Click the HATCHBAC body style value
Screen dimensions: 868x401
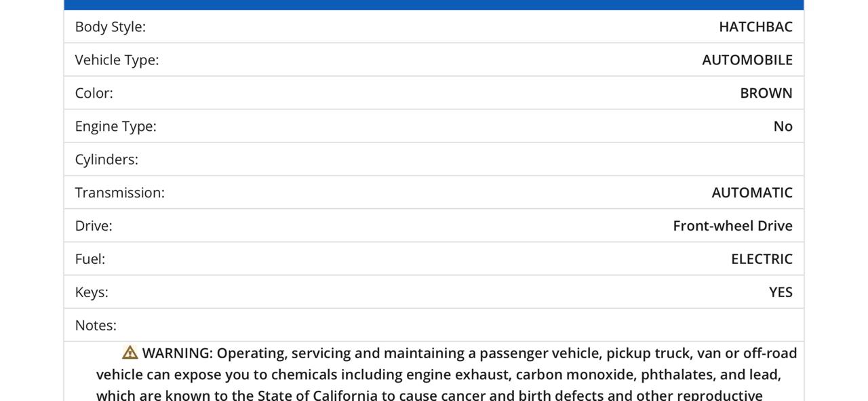(755, 26)
